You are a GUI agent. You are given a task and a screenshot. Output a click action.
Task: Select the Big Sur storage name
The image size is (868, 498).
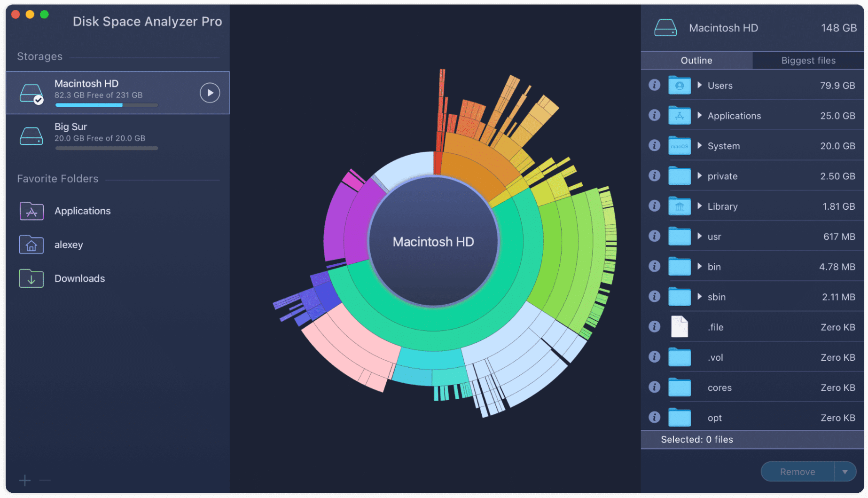(70, 126)
